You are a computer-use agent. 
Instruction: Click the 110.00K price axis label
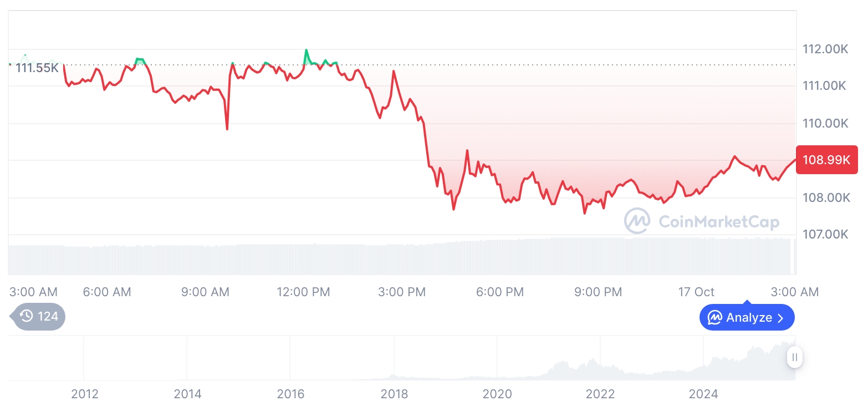[825, 123]
